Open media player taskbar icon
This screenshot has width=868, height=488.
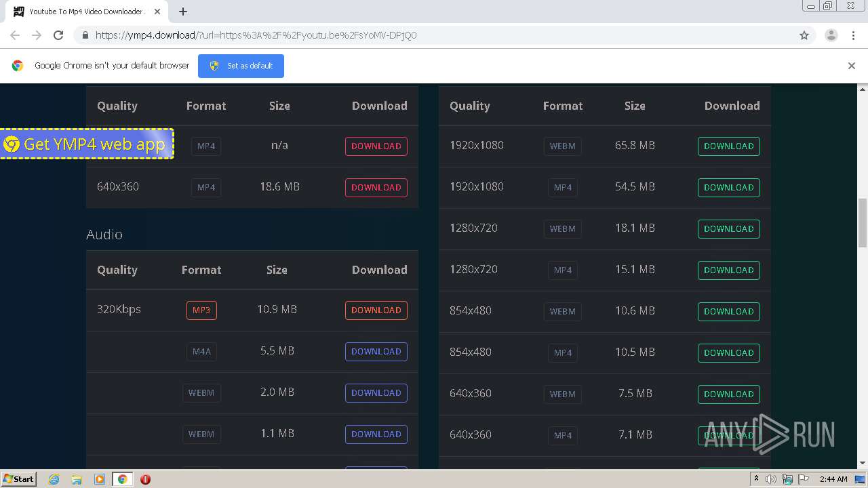[100, 479]
